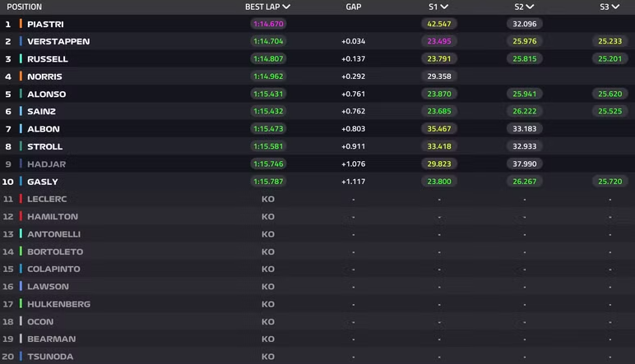Open driver name VERSTAPPEN

(x=58, y=42)
